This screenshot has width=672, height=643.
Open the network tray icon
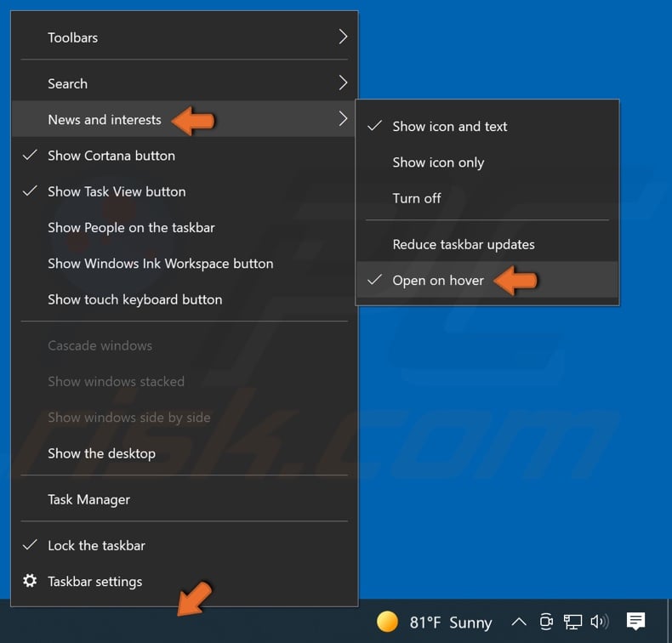[x=572, y=622]
